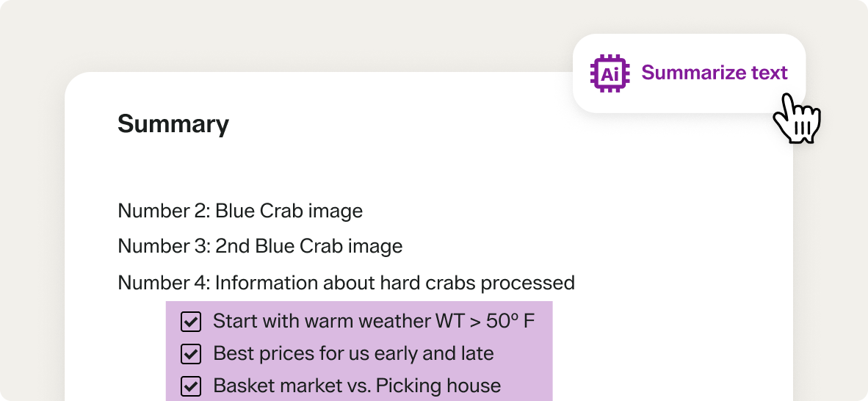Click the Summarize text label
The image size is (868, 401).
click(x=714, y=73)
